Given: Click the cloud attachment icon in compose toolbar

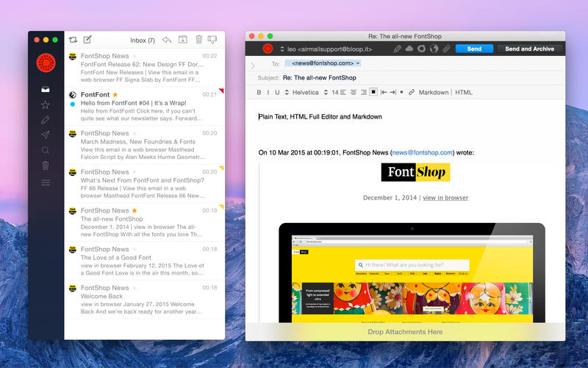Looking at the screenshot, I should point(409,49).
